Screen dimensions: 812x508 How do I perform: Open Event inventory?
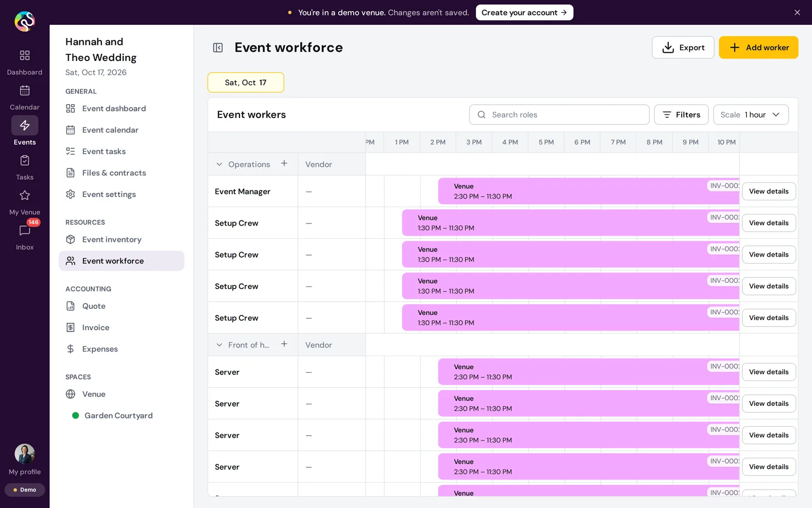tap(121, 239)
